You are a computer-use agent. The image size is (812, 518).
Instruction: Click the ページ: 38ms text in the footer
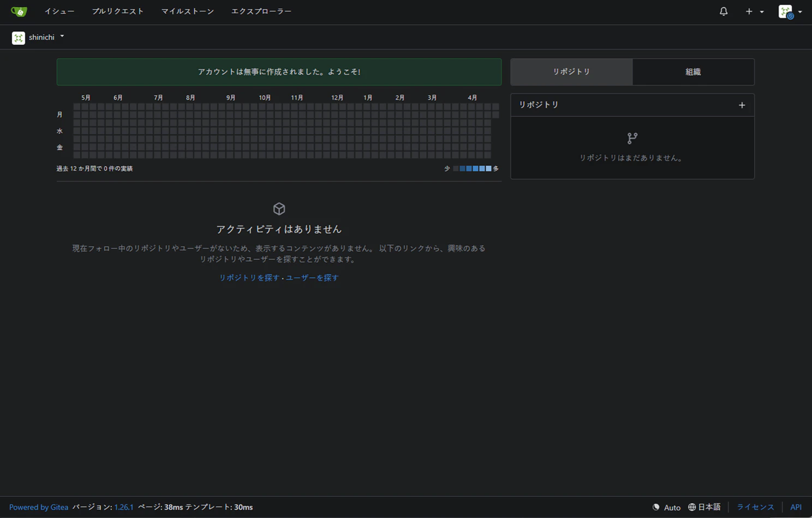pyautogui.click(x=160, y=507)
